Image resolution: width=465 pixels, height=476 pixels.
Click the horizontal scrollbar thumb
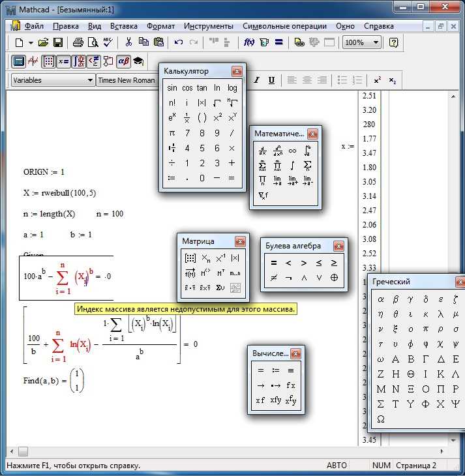pyautogui.click(x=23, y=451)
